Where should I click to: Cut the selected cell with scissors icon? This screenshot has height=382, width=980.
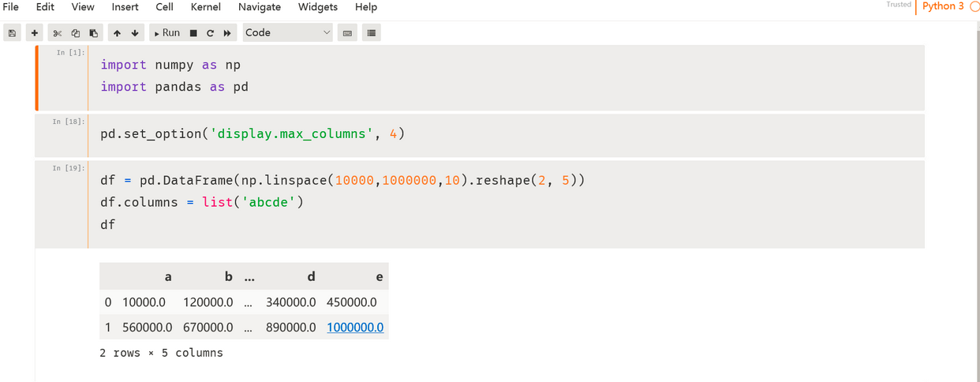[57, 33]
